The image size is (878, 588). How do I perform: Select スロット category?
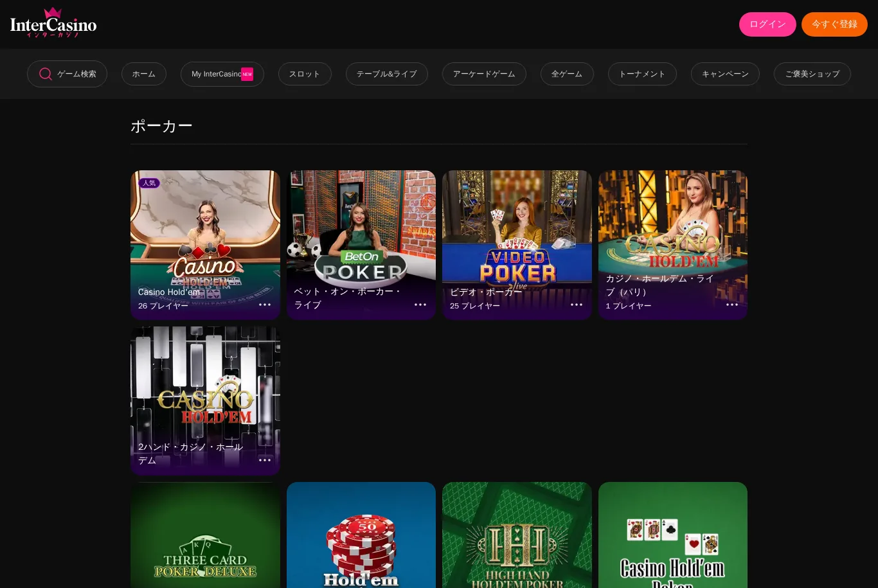click(305, 74)
